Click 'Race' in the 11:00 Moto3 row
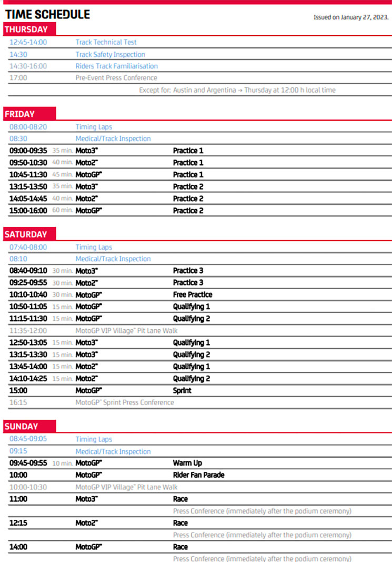392x562 pixels. [180, 499]
